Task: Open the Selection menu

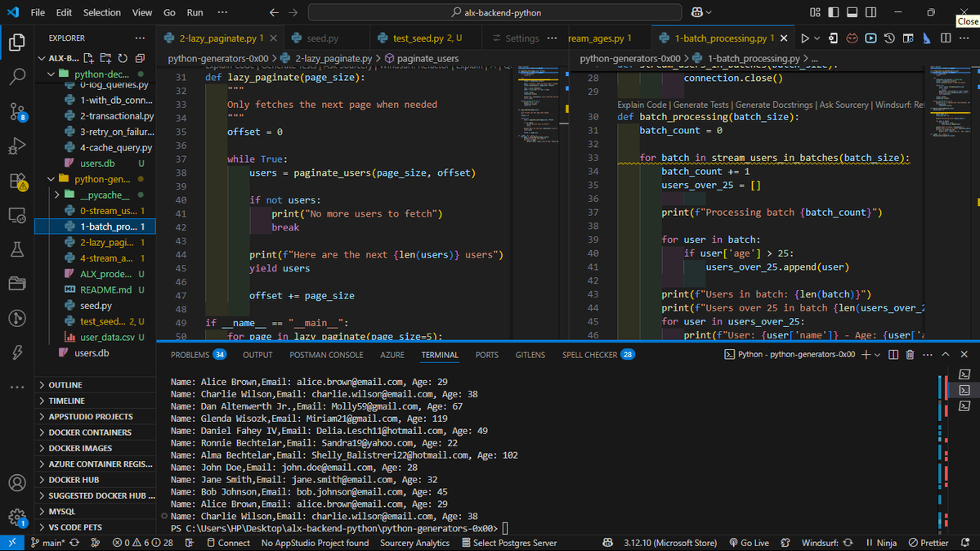Action: [102, 12]
